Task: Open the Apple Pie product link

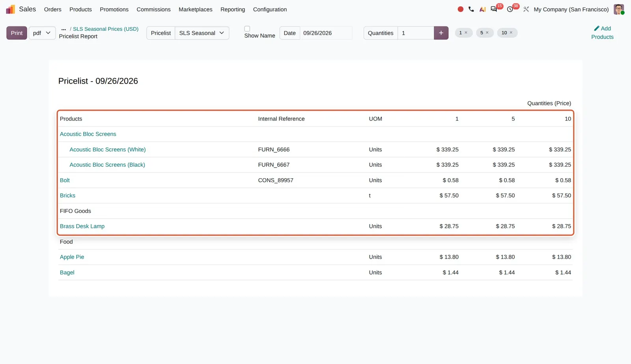Action: tap(72, 257)
